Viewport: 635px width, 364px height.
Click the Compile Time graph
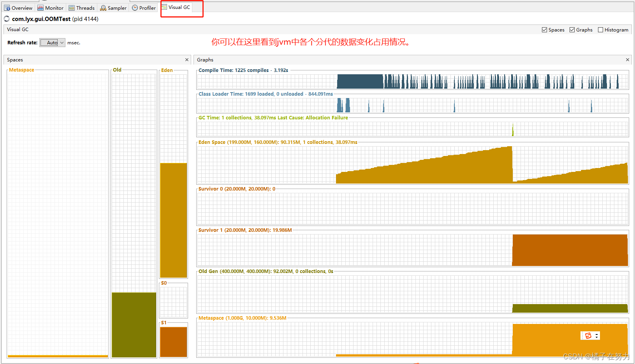click(x=413, y=82)
